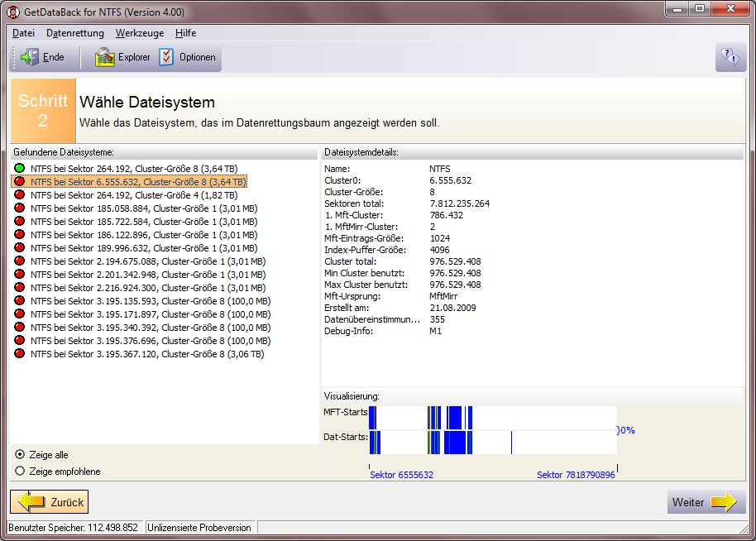Viewport: 756px width, 541px height.
Task: Select the Zeige empfohlene radio button
Action: point(20,471)
